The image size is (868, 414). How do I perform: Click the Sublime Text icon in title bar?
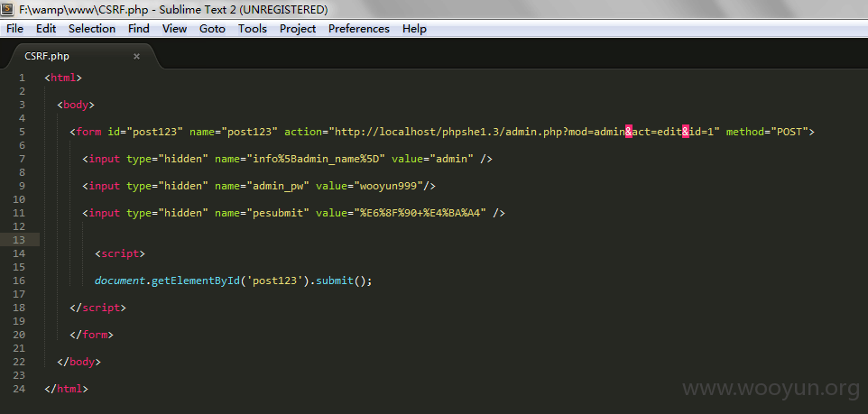[8, 9]
